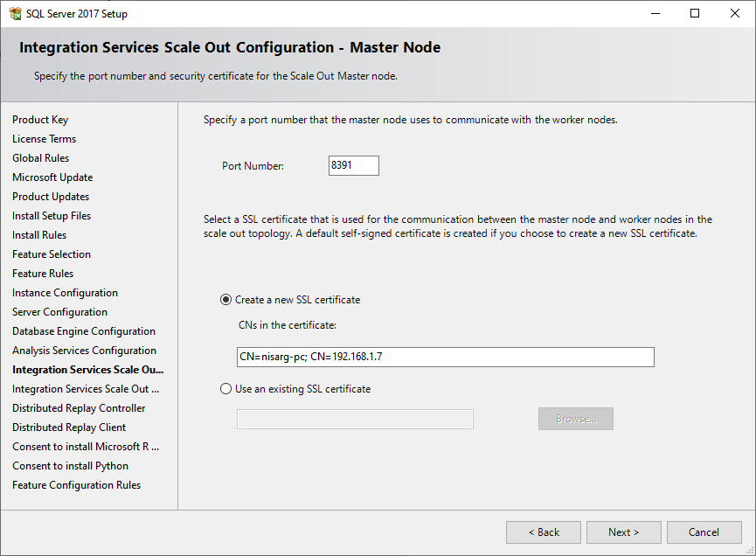This screenshot has height=556, width=756.
Task: Go back with the Back button
Action: pyautogui.click(x=543, y=532)
